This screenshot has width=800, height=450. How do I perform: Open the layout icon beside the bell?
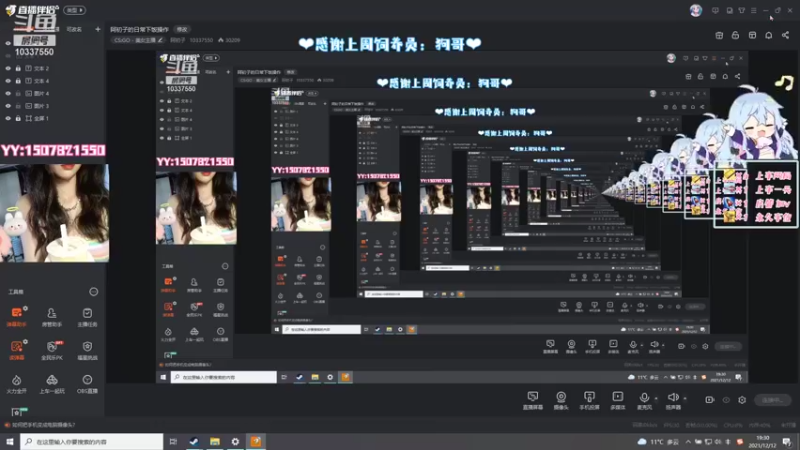pyautogui.click(x=752, y=35)
